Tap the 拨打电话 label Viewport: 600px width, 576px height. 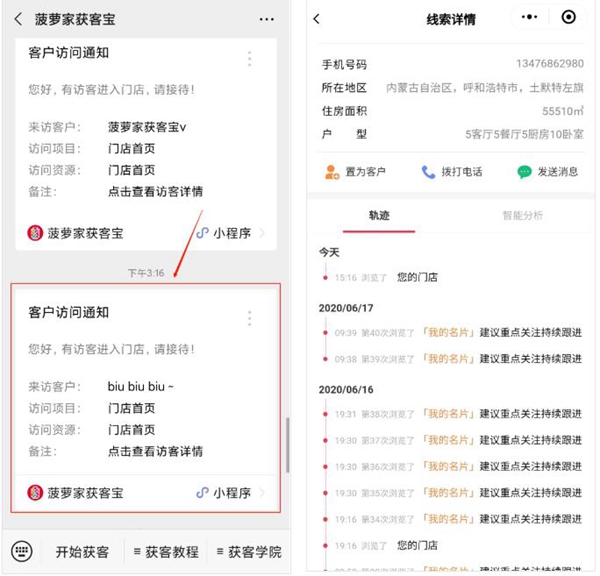tap(462, 172)
